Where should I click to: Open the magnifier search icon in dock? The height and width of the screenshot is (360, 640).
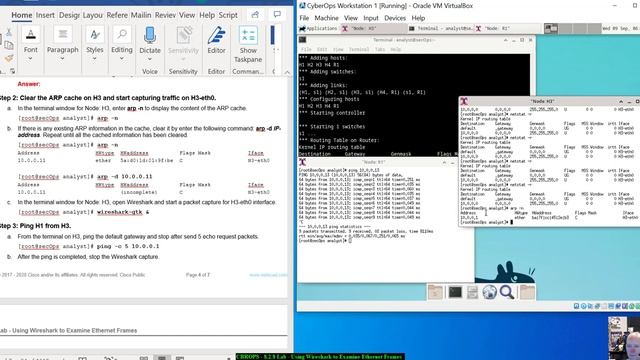(507, 292)
